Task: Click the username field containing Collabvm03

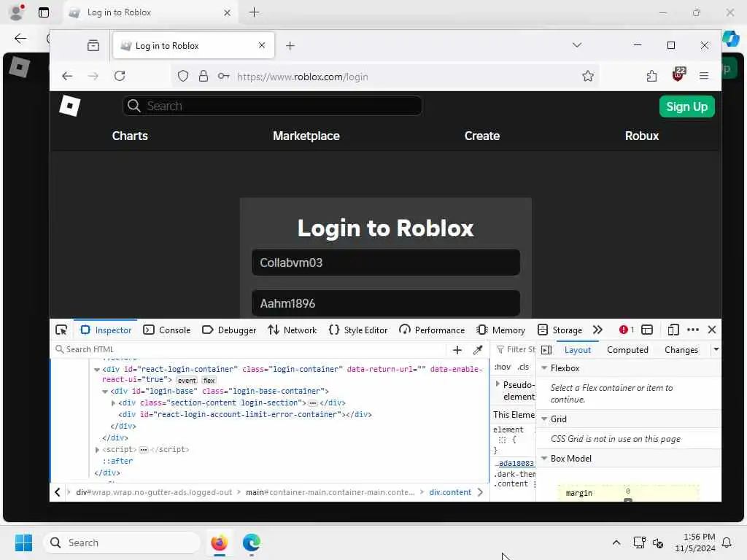Action: click(386, 262)
